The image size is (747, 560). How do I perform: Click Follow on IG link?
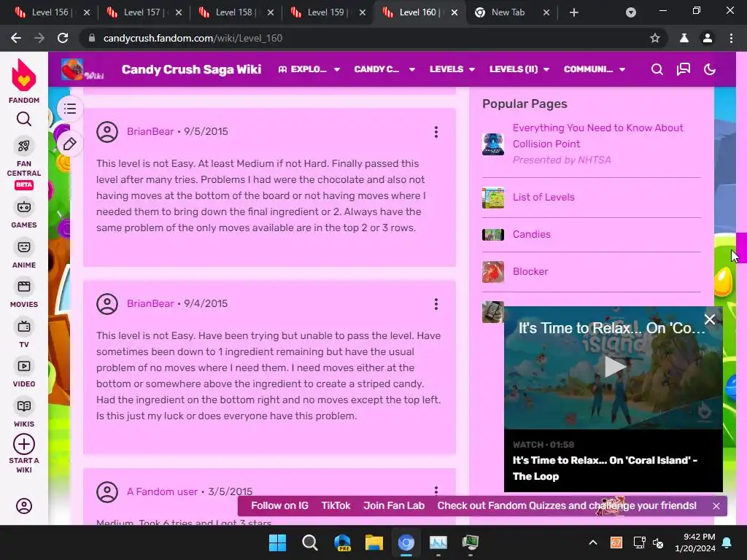279,506
